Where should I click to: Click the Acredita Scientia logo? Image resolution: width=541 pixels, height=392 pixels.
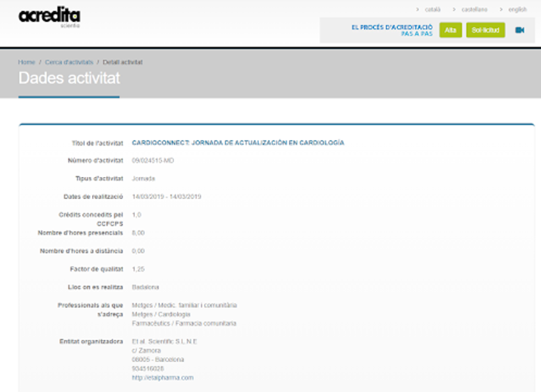[x=49, y=17]
